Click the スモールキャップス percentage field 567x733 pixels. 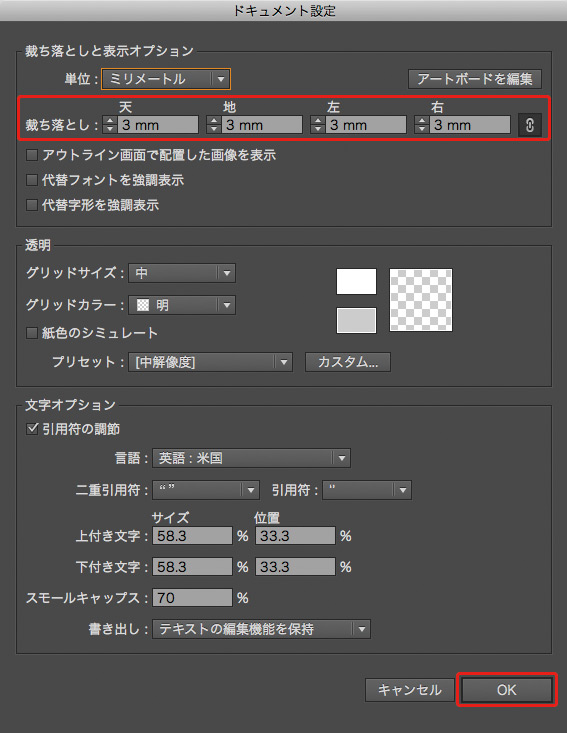point(192,597)
